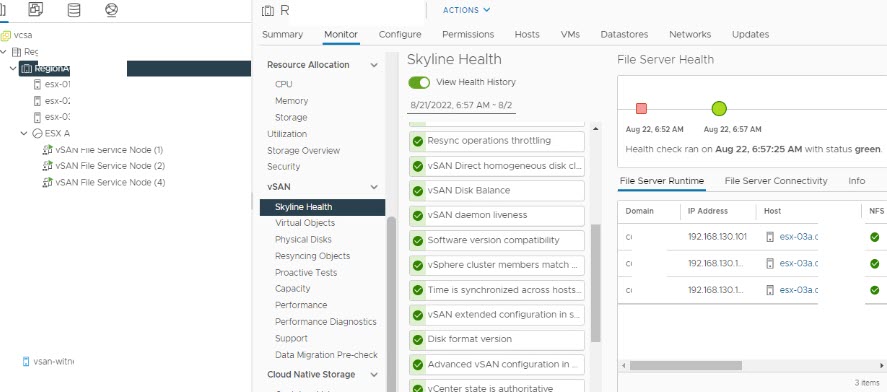Image resolution: width=887 pixels, height=392 pixels.
Task: Open the File Server Connectivity tab
Action: click(x=776, y=181)
